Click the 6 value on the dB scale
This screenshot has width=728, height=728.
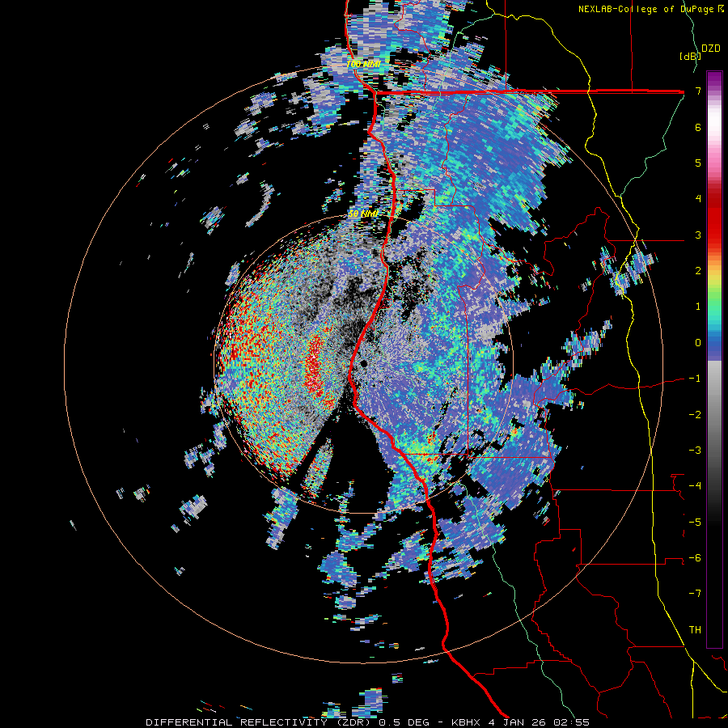click(698, 127)
